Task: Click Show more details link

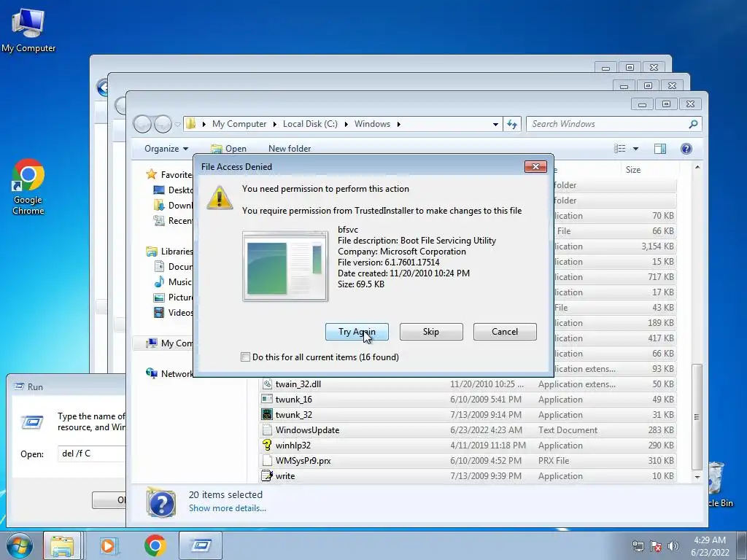Action: click(x=228, y=508)
